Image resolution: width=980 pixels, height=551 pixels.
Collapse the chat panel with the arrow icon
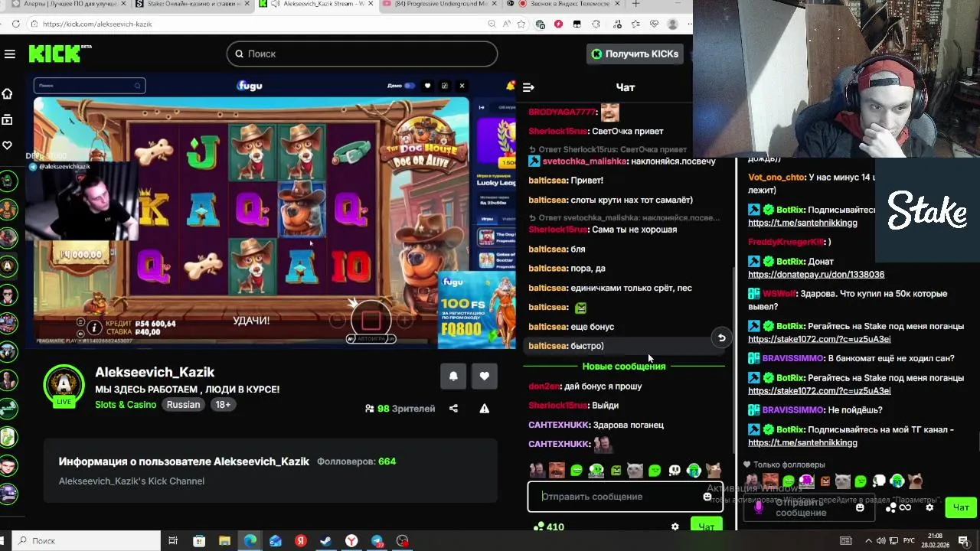tap(528, 87)
